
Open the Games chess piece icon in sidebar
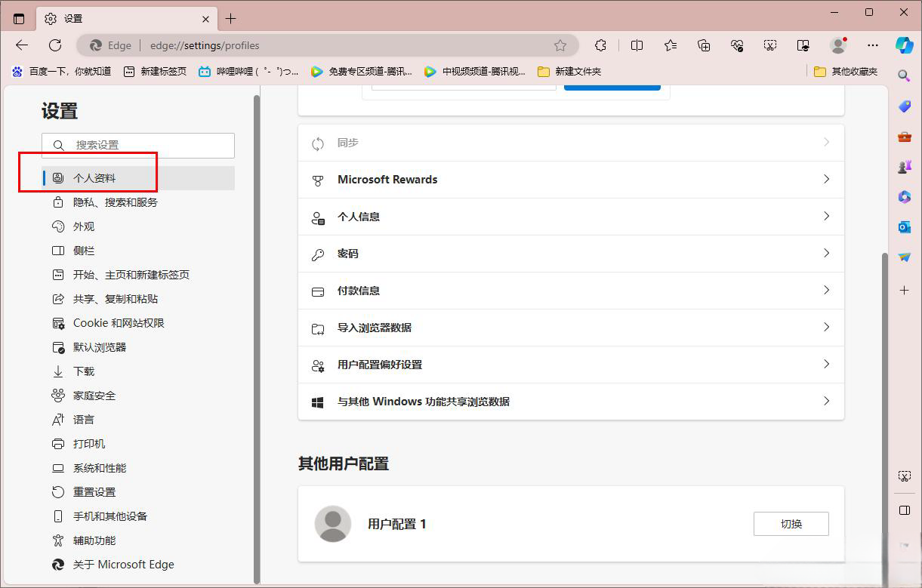[x=904, y=167]
